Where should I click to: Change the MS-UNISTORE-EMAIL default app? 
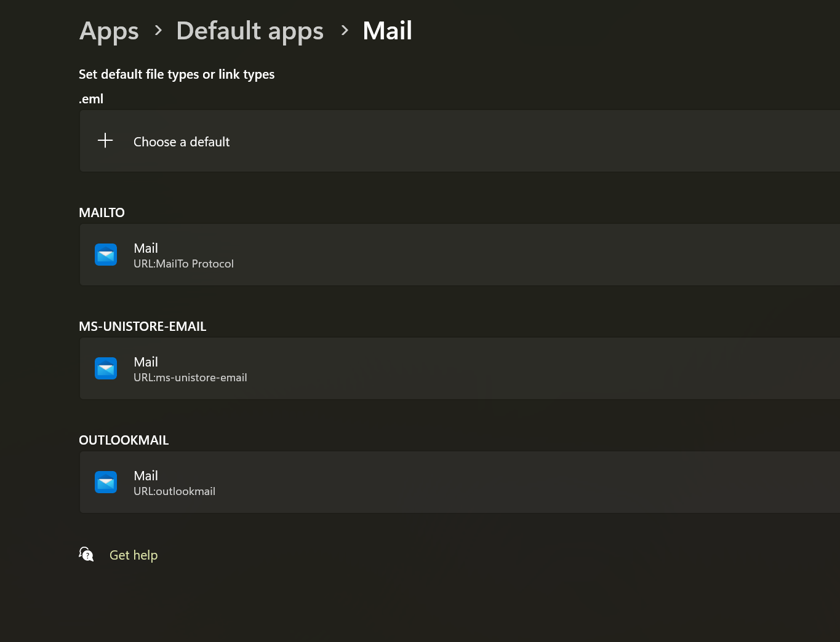pyautogui.click(x=460, y=368)
